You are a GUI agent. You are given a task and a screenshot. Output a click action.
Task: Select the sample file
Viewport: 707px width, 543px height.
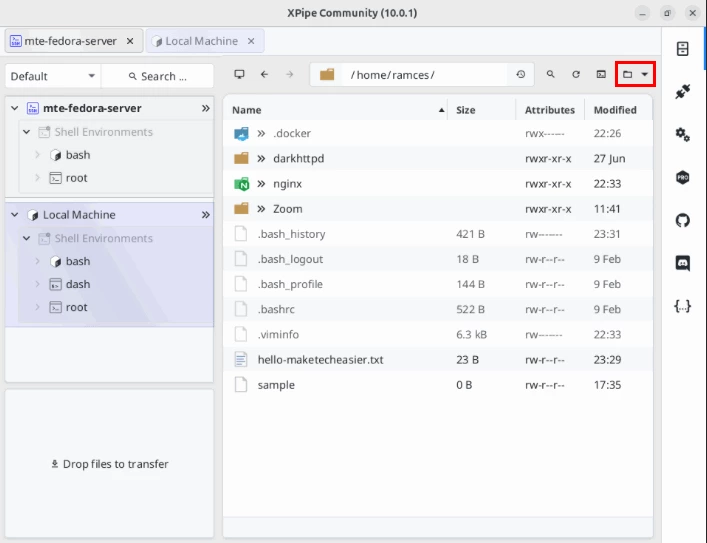[438, 385]
